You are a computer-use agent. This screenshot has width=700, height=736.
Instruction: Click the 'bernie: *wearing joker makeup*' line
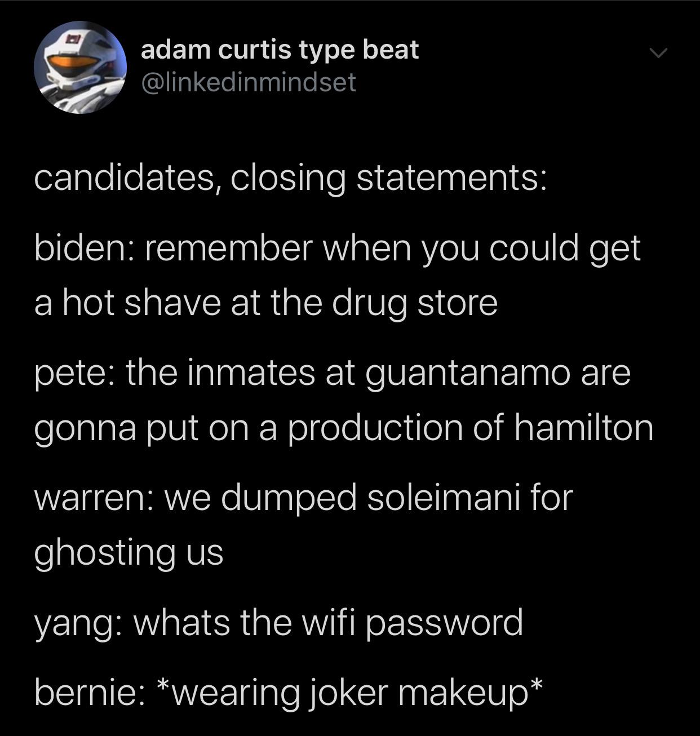tap(290, 693)
